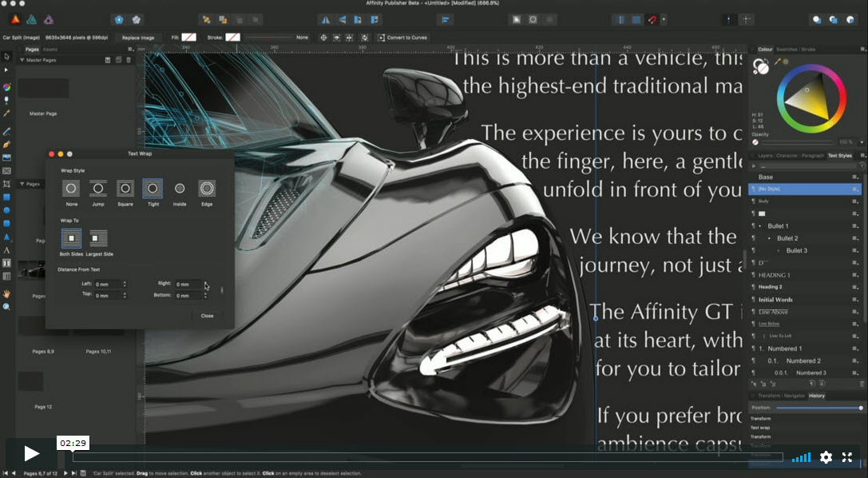Close the Text Wrap dialog

point(207,316)
